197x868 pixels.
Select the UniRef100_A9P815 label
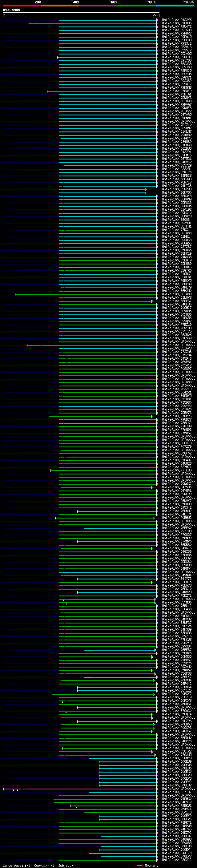click(177, 71)
